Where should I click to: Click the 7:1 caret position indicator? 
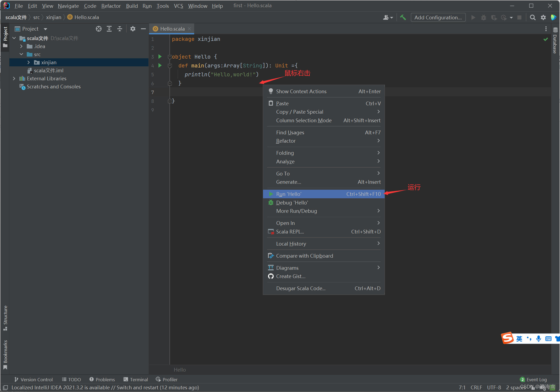[x=462, y=387]
